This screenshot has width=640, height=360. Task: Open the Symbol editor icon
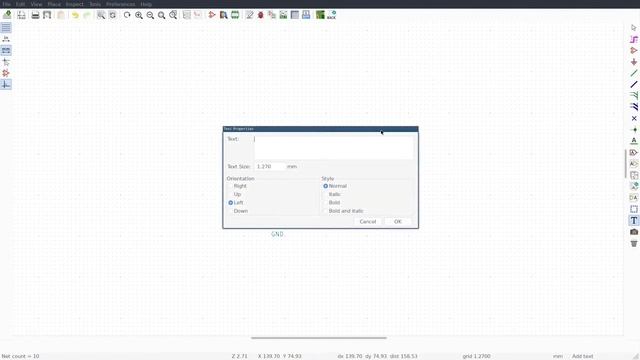[x=212, y=15]
